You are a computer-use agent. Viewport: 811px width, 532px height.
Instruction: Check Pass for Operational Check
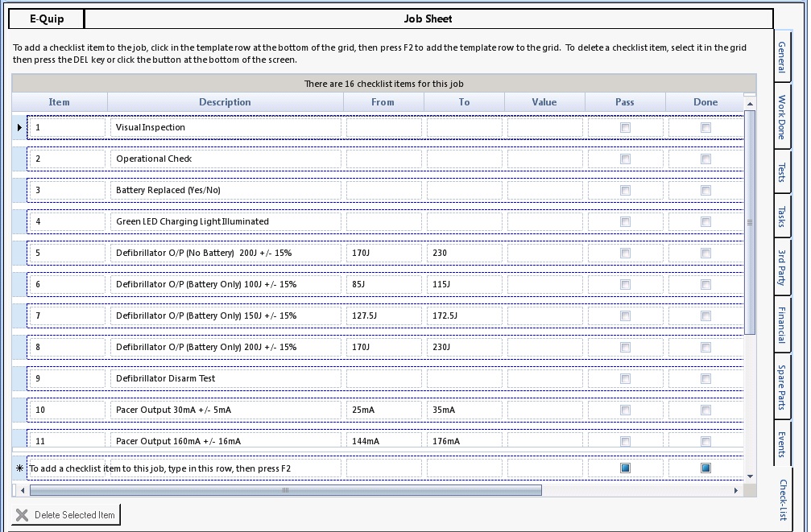point(625,159)
